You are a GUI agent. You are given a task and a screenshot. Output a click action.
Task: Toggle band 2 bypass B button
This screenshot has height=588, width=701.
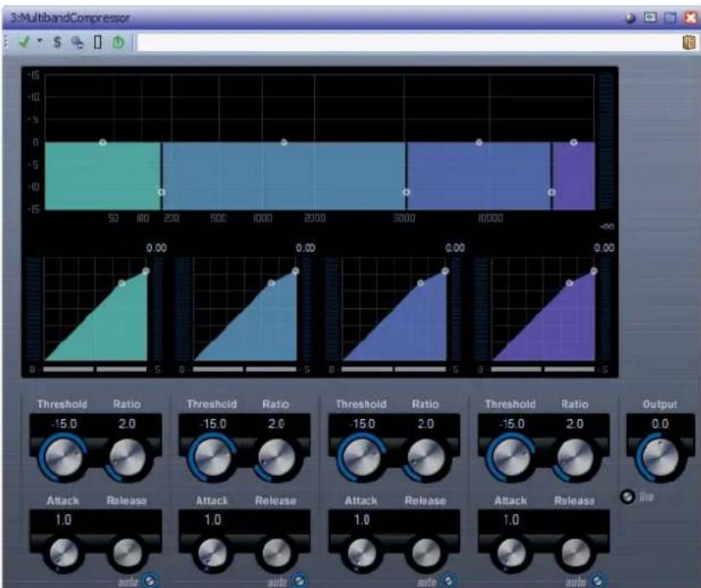point(182,369)
